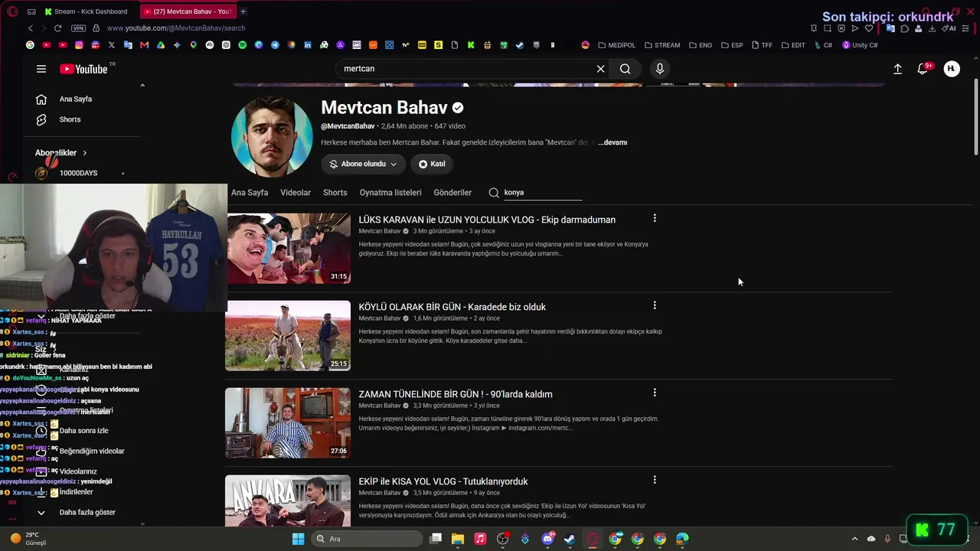
Task: Open the EDIT bookmarks folder
Action: tap(793, 45)
